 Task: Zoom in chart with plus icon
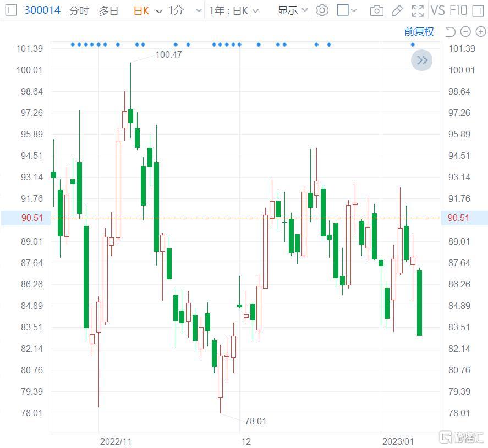481,32
